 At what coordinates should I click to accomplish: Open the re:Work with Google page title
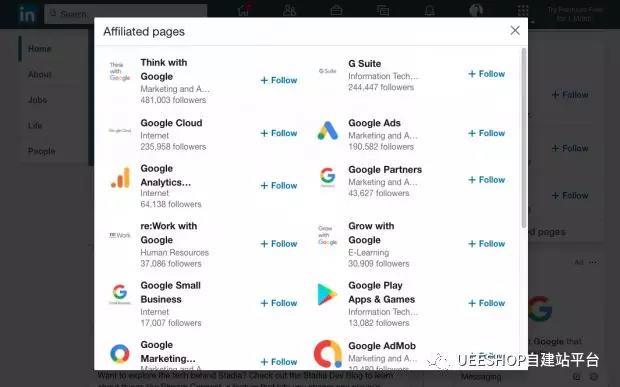[168, 233]
